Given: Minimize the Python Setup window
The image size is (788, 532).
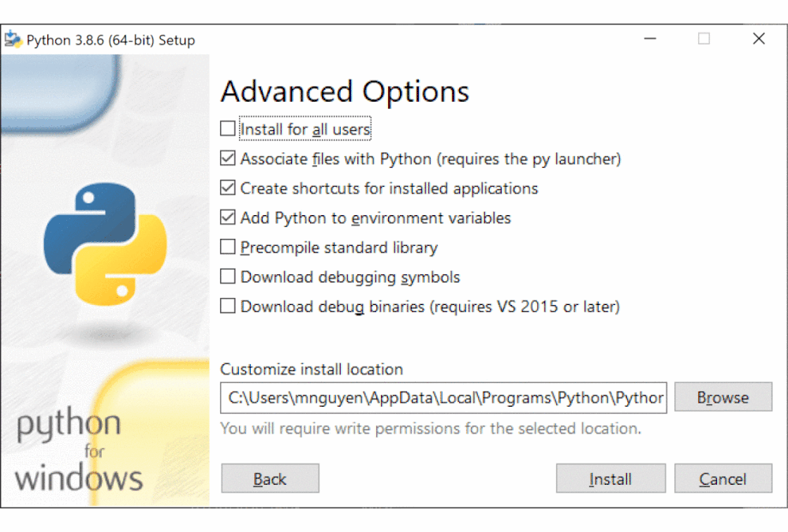Looking at the screenshot, I should coord(651,39).
